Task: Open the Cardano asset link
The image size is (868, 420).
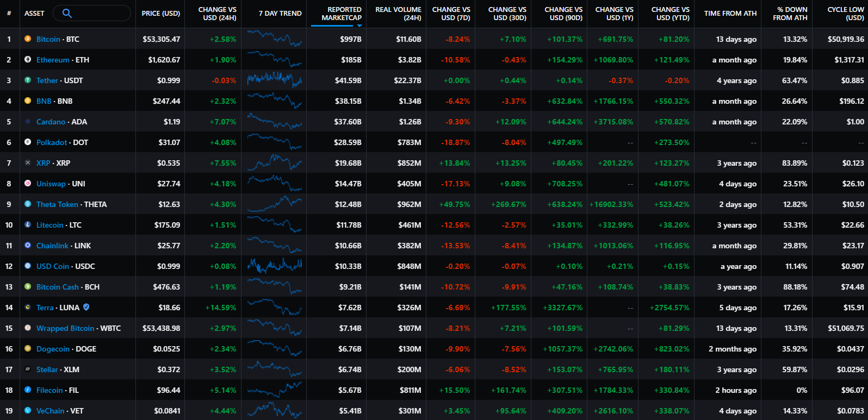Action: pyautogui.click(x=51, y=122)
